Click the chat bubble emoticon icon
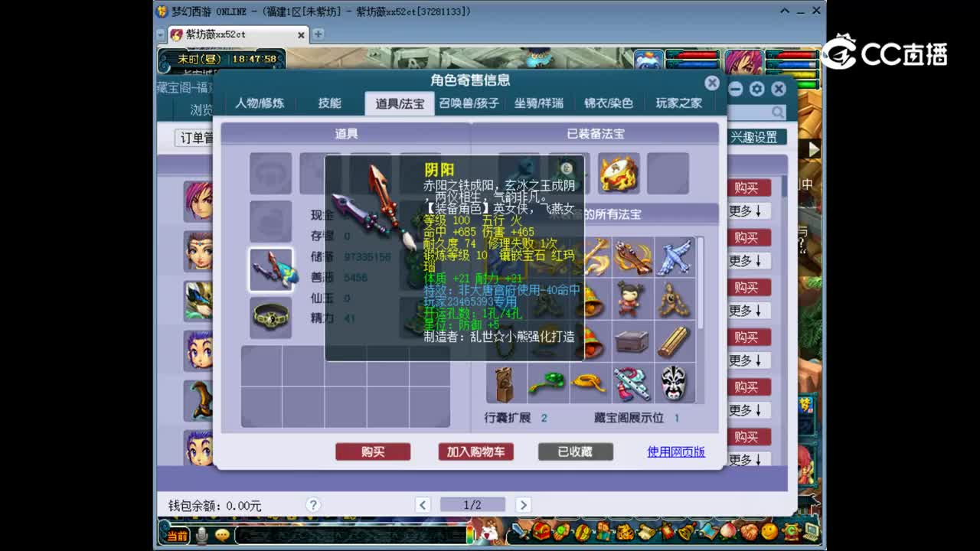980x551 pixels. coord(222,535)
